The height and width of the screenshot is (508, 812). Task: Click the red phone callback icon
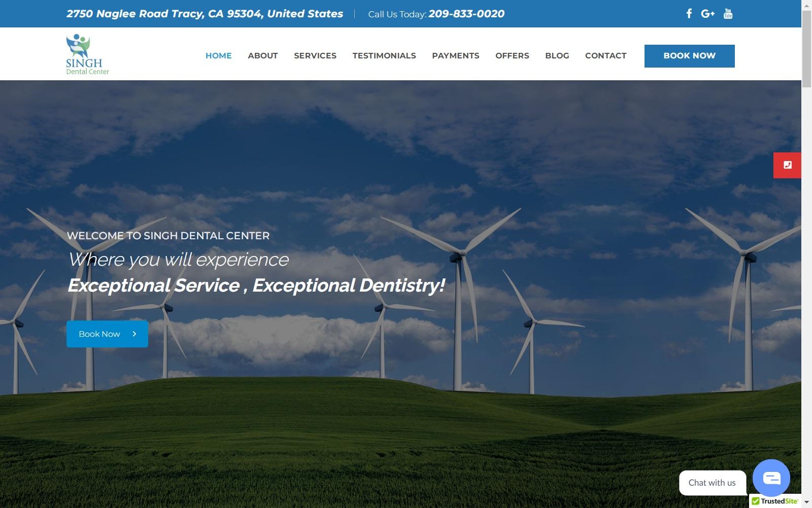[787, 165]
